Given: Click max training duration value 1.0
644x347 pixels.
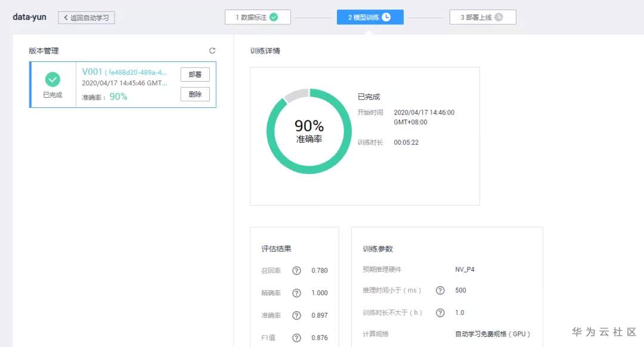Looking at the screenshot, I should (459, 312).
